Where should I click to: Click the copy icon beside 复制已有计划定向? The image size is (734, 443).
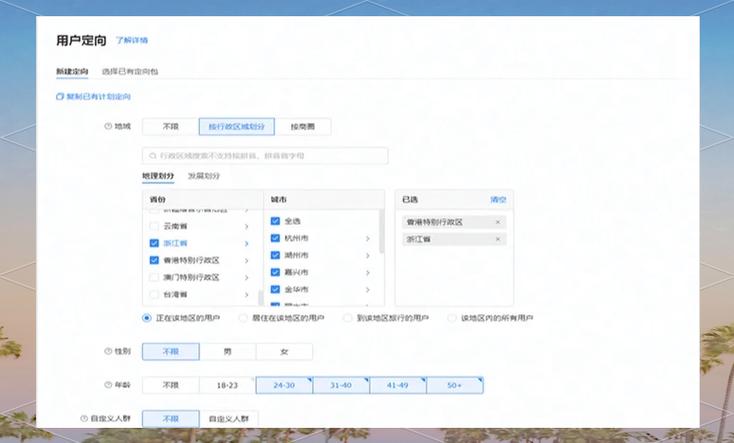tap(60, 96)
